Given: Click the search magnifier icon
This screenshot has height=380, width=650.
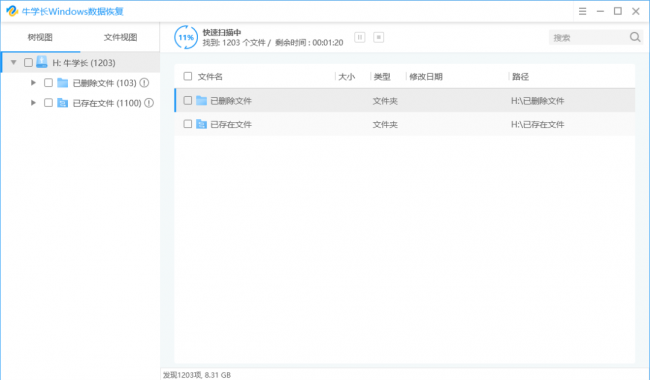Looking at the screenshot, I should [635, 37].
